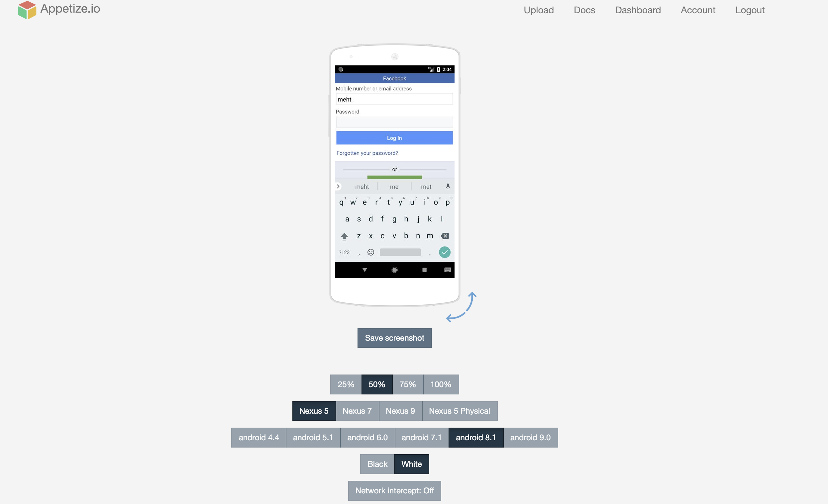Select Black device color theme
This screenshot has width=828, height=504.
pyautogui.click(x=377, y=464)
